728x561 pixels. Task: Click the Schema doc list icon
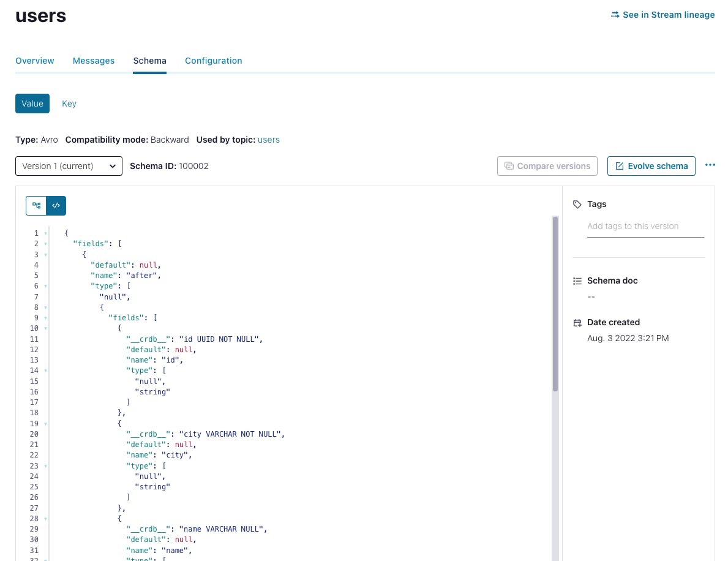pos(577,280)
